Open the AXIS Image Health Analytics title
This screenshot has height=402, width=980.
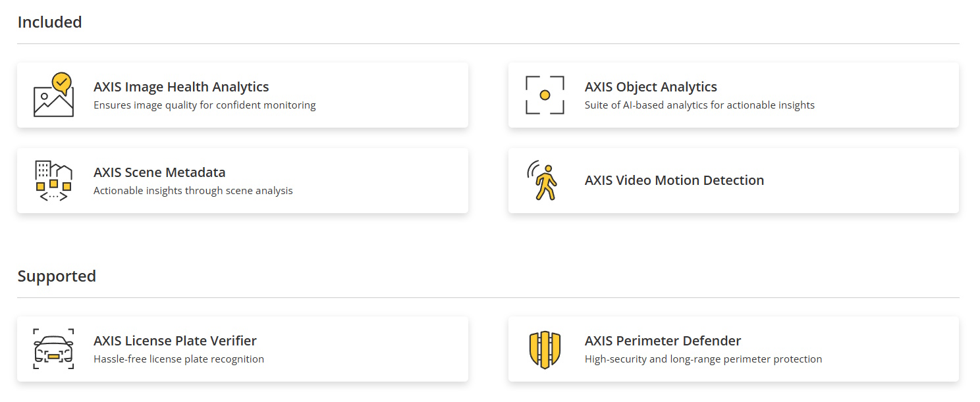coord(181,87)
